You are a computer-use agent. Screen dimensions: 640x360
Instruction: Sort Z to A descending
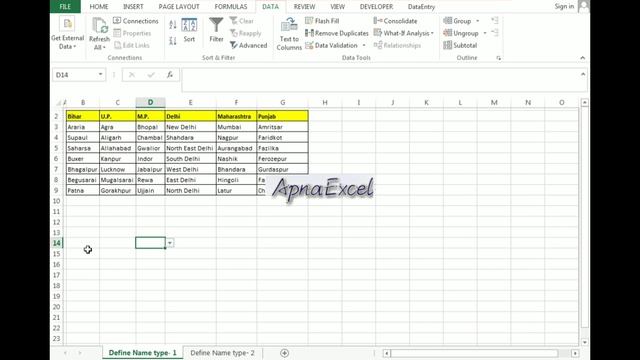[173, 40]
